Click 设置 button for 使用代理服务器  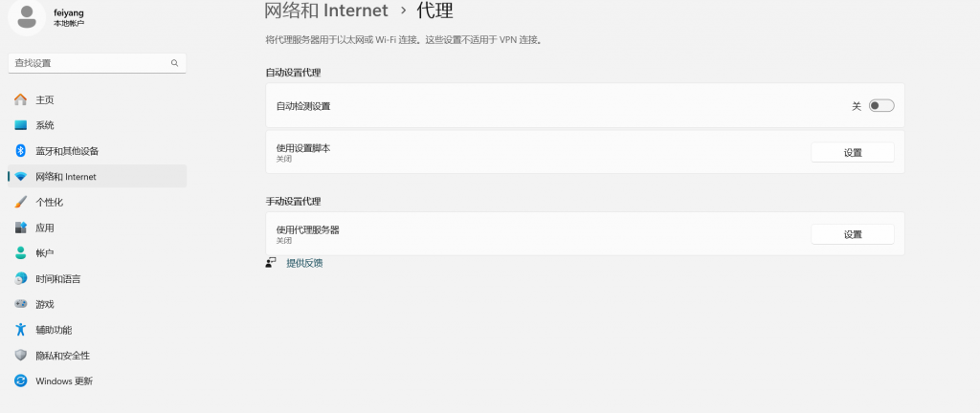(853, 234)
